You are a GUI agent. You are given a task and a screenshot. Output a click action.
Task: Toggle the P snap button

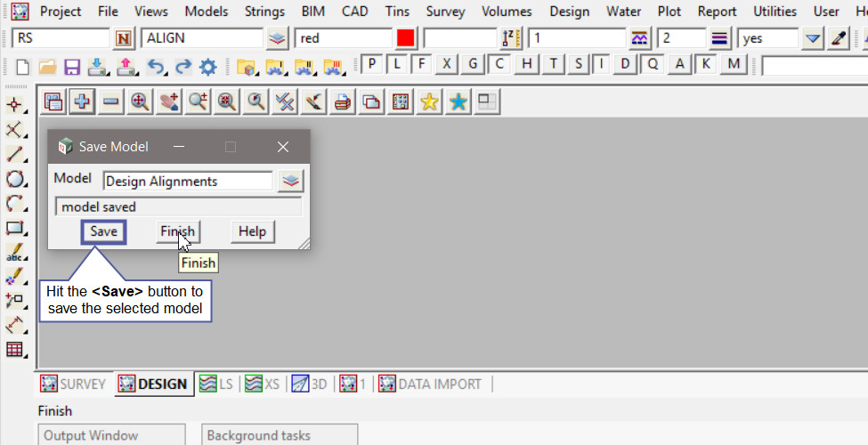click(x=371, y=64)
